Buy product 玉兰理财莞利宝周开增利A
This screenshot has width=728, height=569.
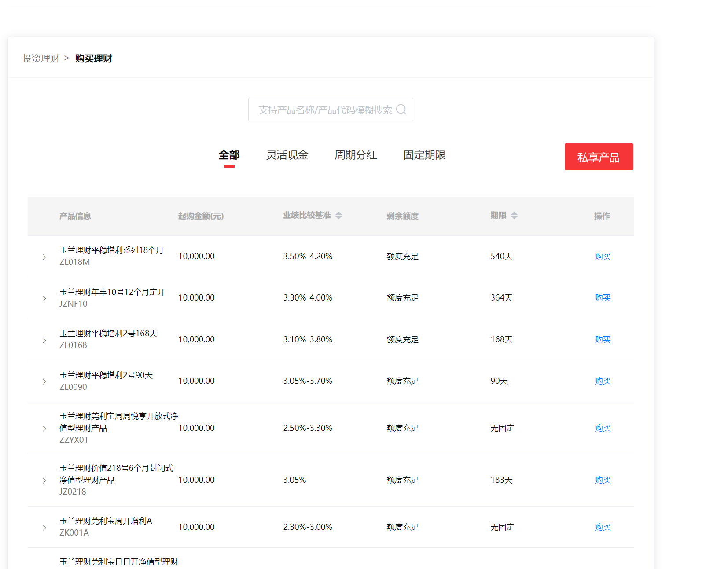click(x=603, y=527)
